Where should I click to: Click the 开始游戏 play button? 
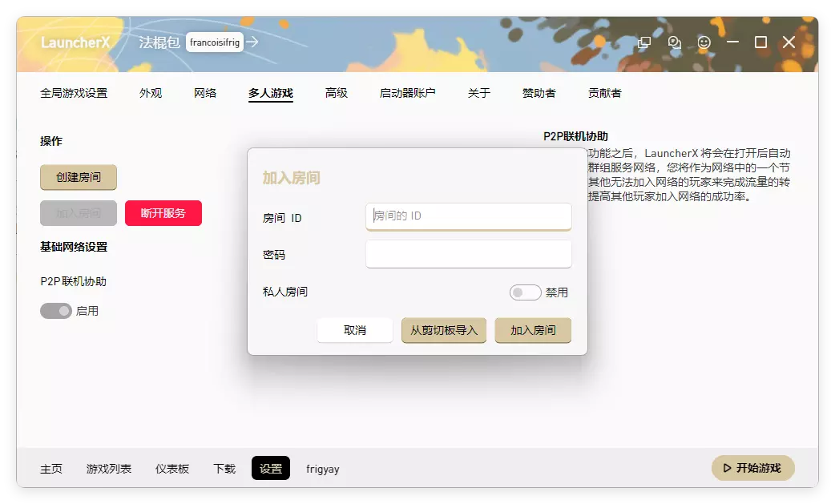(x=752, y=468)
